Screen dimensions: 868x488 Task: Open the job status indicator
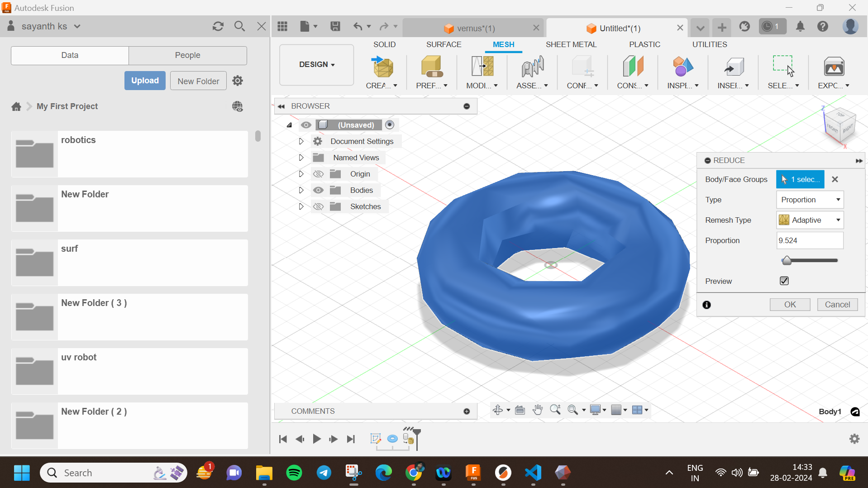[772, 27]
